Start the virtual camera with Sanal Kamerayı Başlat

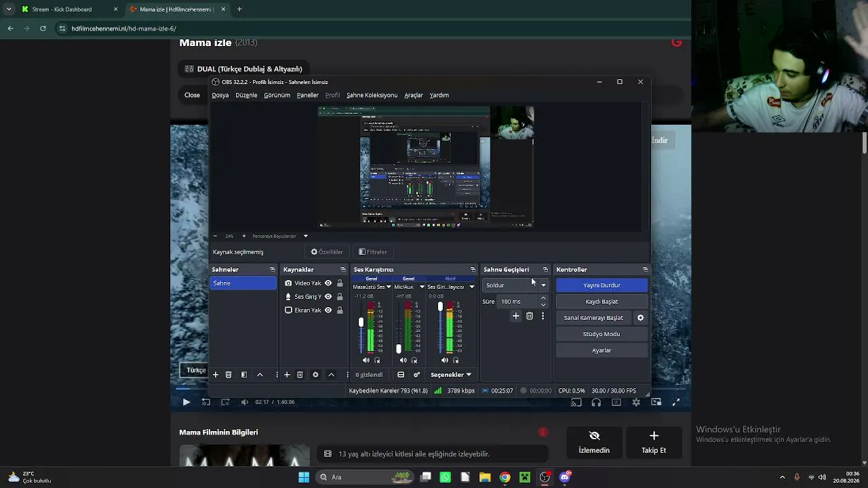(x=593, y=318)
